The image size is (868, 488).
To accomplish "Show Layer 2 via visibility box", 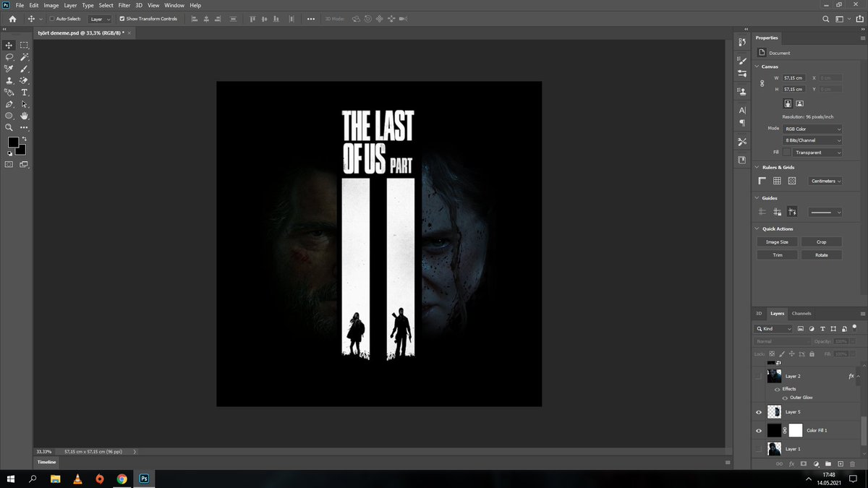I will coord(759,377).
